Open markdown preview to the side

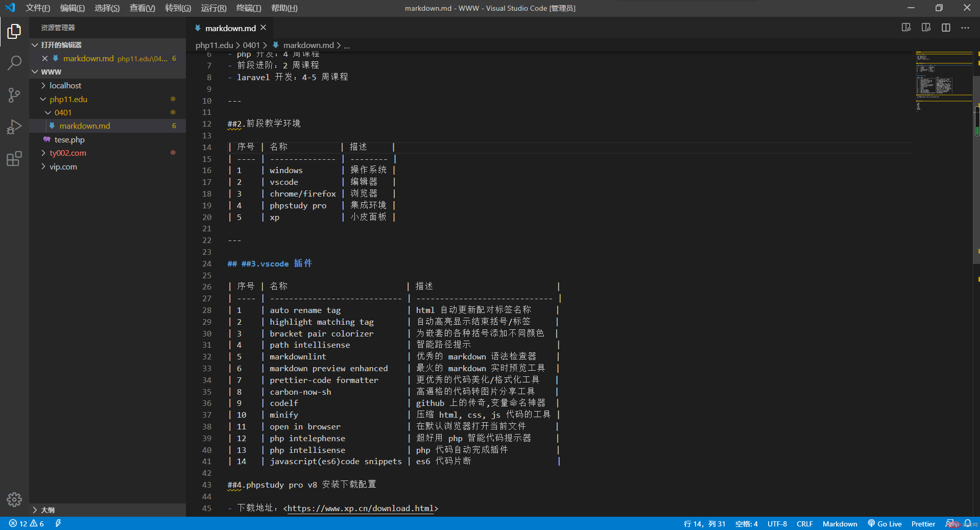pyautogui.click(x=906, y=28)
